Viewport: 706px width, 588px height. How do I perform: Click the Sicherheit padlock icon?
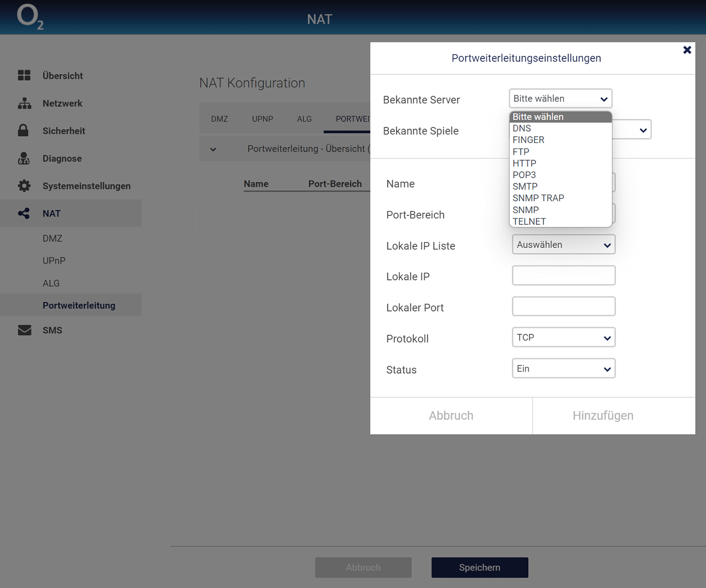(23, 131)
